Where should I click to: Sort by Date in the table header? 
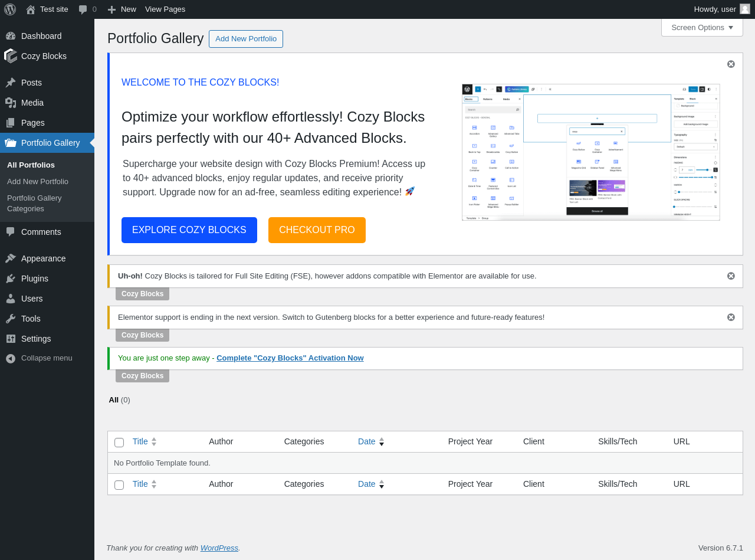tap(371, 441)
